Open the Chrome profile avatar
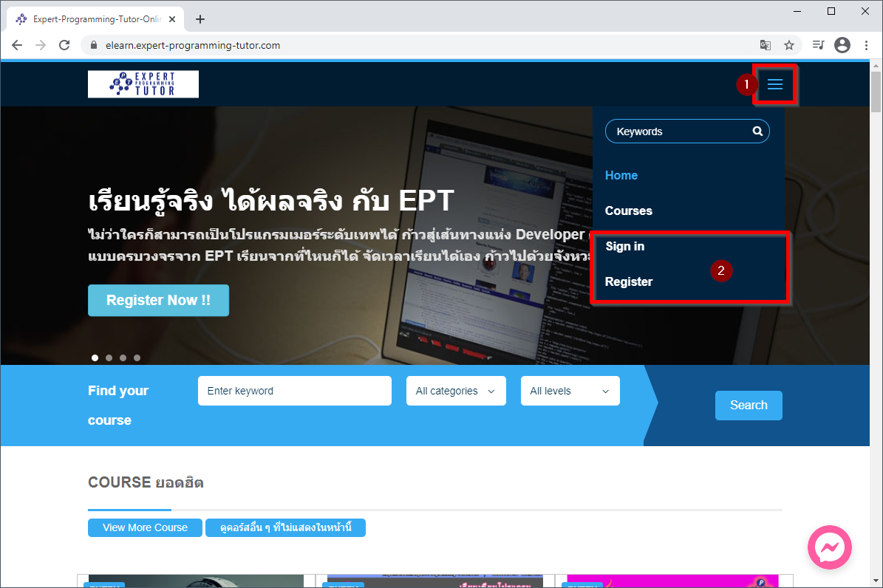Screen dimensions: 883x588 [842, 45]
